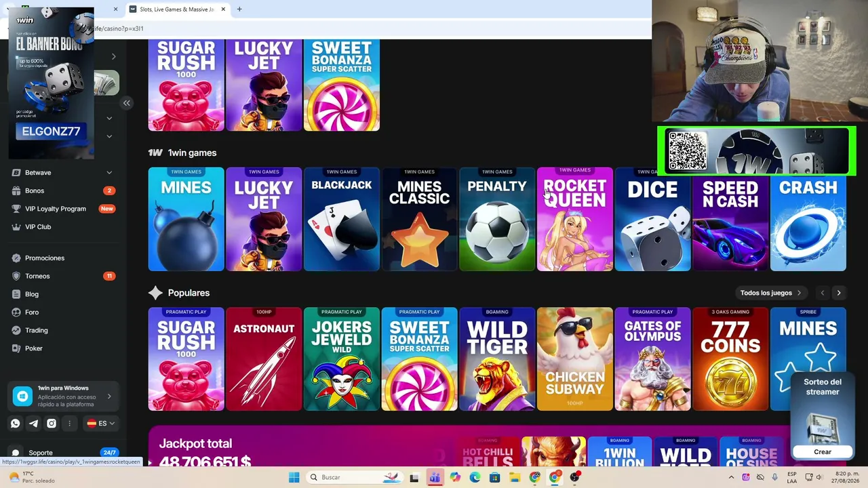This screenshot has width=868, height=488.
Task: Click the Foro chat icon
Action: (16, 312)
